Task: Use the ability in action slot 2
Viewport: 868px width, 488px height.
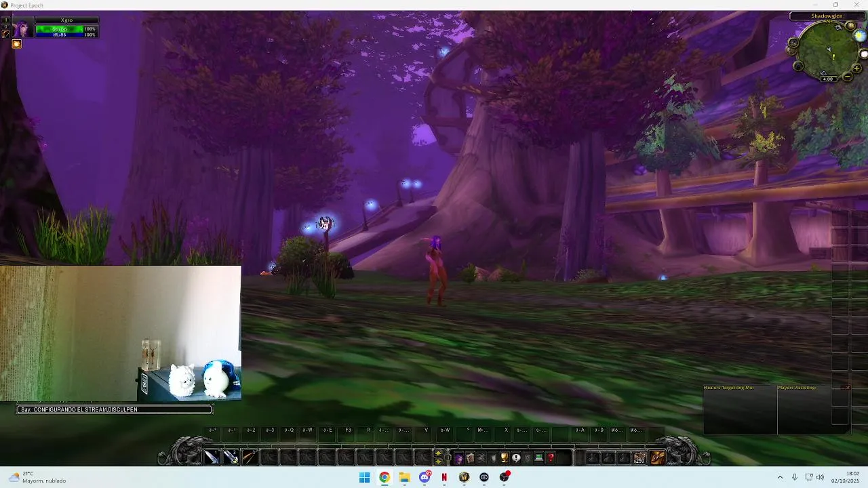Action: click(x=231, y=457)
